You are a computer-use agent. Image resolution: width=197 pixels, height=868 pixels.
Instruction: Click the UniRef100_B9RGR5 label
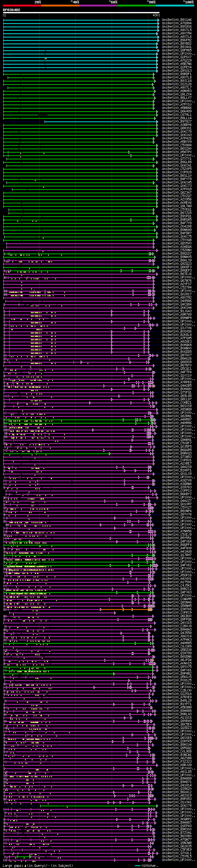tap(177, 220)
